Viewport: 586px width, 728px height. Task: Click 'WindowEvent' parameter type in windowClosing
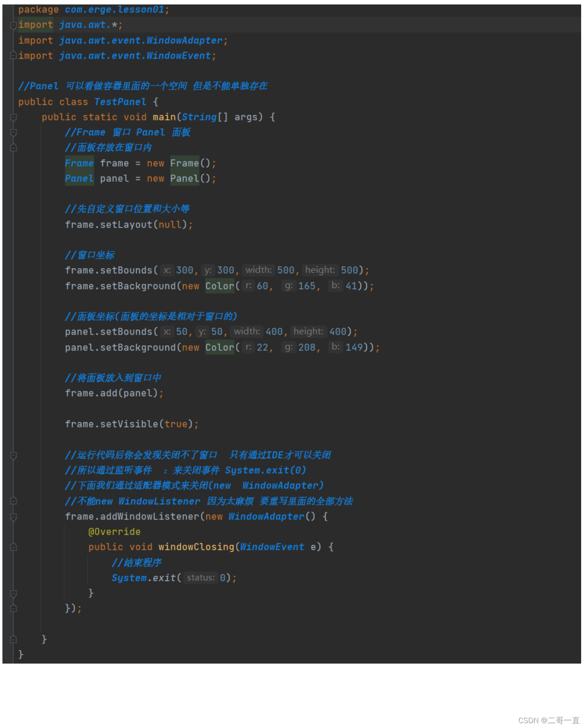[x=272, y=547]
